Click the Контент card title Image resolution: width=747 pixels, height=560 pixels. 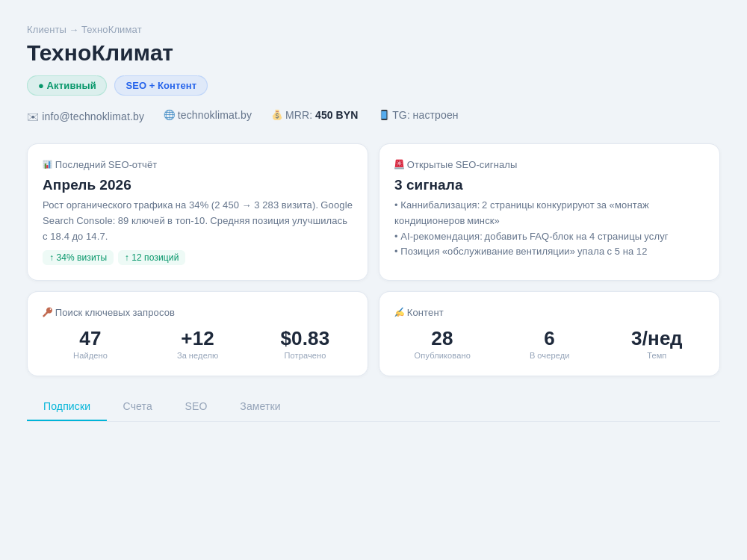click(425, 313)
